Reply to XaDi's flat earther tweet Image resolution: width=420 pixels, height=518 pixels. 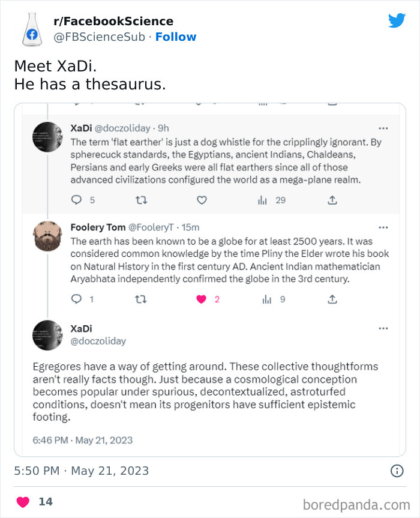[x=76, y=200]
